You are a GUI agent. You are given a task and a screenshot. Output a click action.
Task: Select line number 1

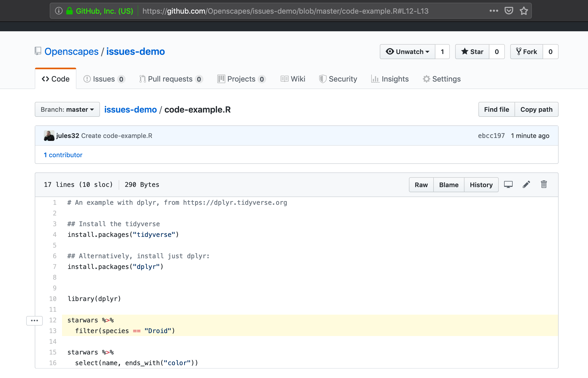tap(55, 203)
